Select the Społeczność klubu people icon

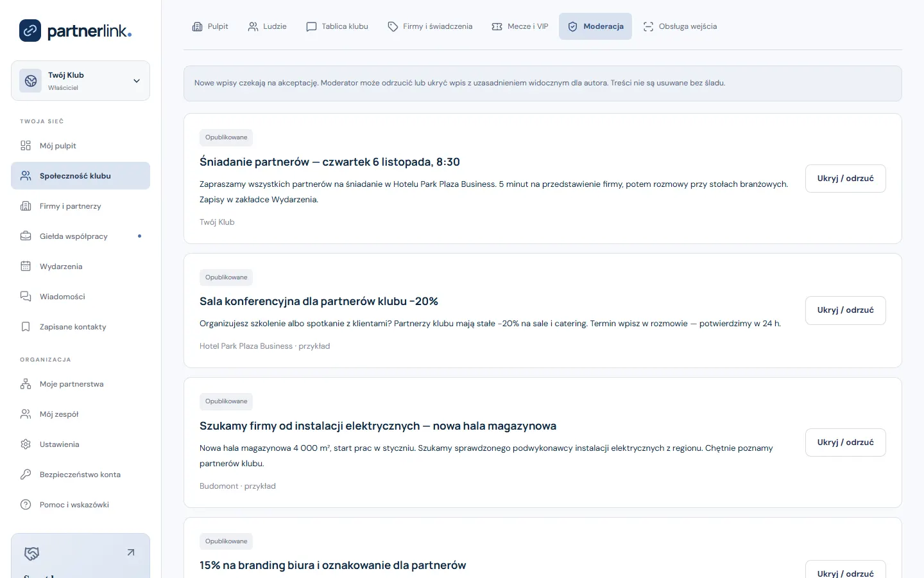(x=26, y=176)
